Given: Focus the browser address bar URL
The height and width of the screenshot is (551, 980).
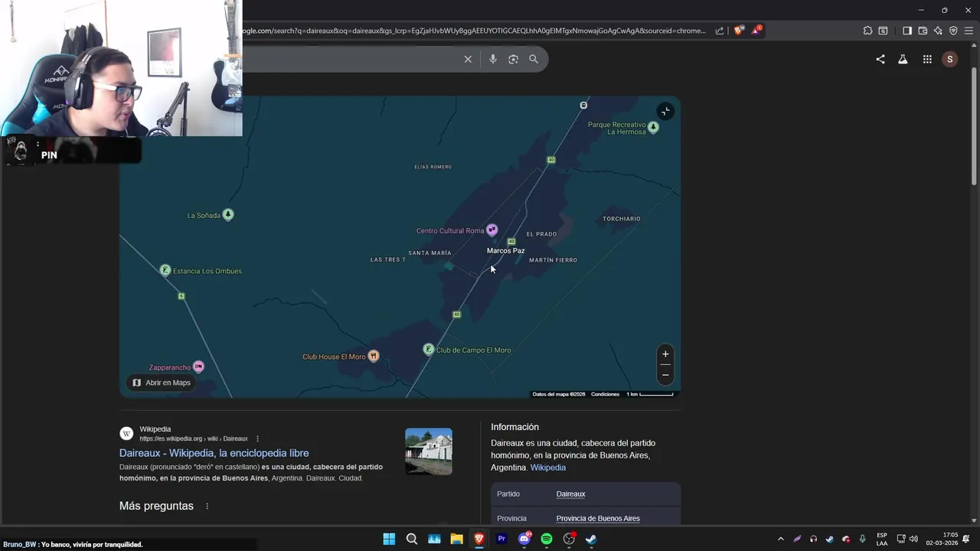Looking at the screenshot, I should (475, 31).
